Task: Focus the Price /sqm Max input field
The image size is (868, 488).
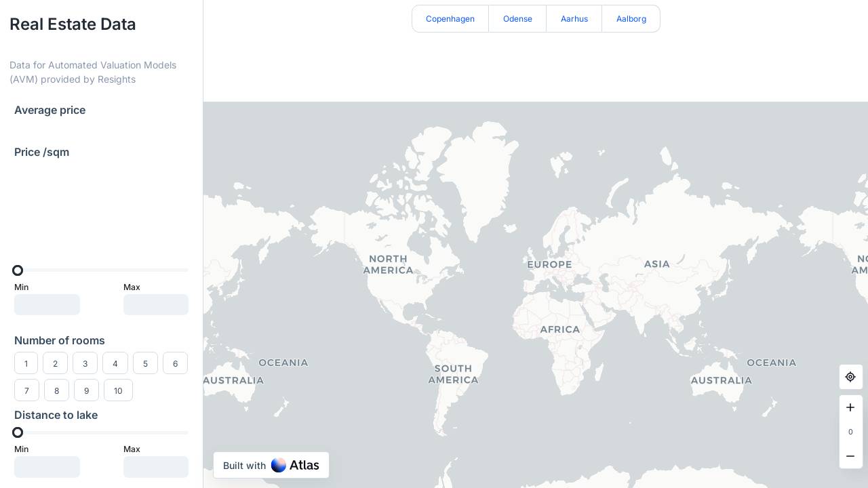Action: point(156,304)
